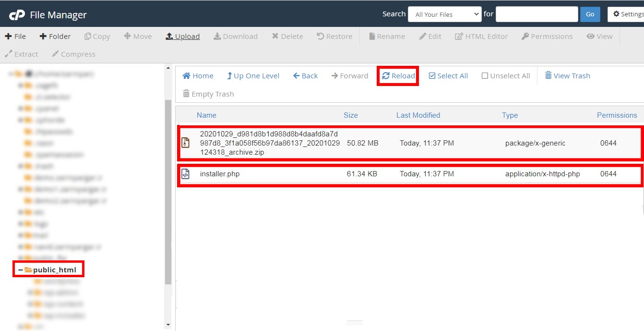
Task: Create a new folder with + Folder
Action: (x=55, y=37)
